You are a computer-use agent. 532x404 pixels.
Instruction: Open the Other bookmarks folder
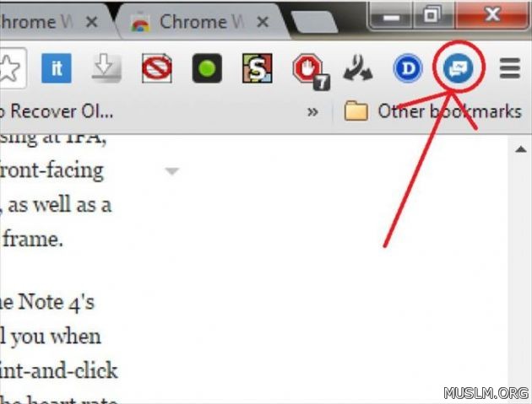coord(432,111)
